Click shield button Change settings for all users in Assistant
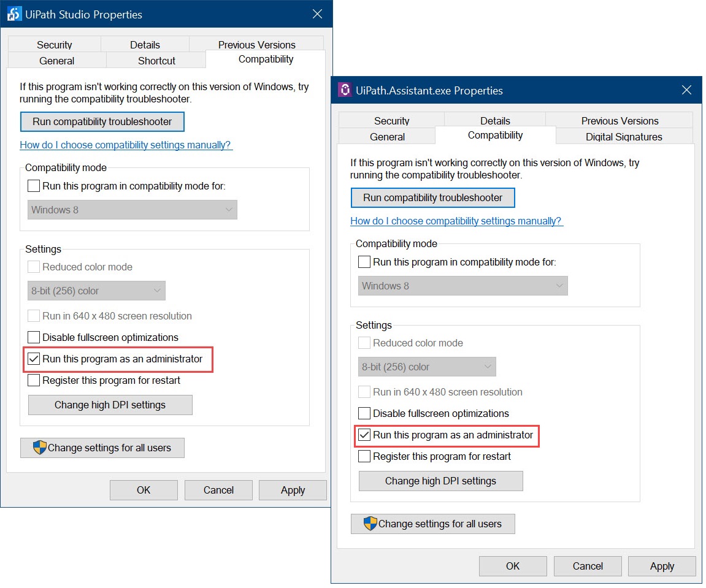706x588 pixels. 433,524
